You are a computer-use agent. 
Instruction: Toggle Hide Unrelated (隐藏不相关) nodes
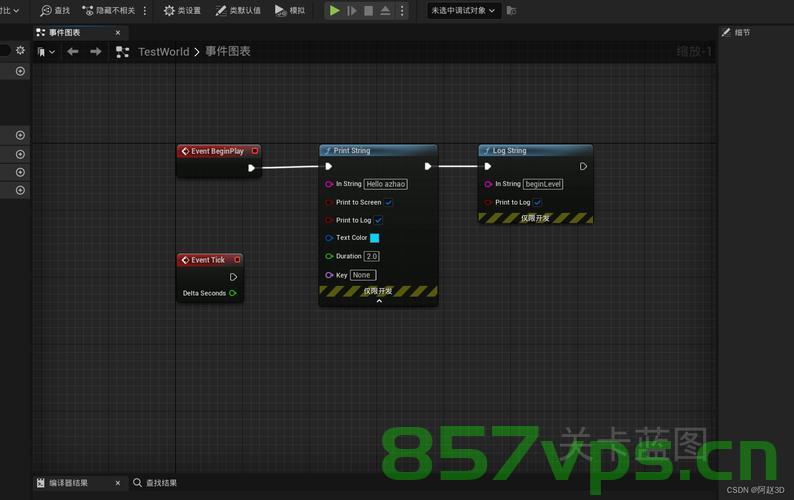(108, 10)
